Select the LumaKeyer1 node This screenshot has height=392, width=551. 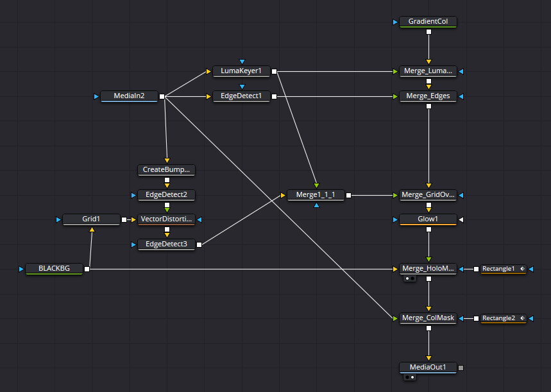tap(241, 71)
